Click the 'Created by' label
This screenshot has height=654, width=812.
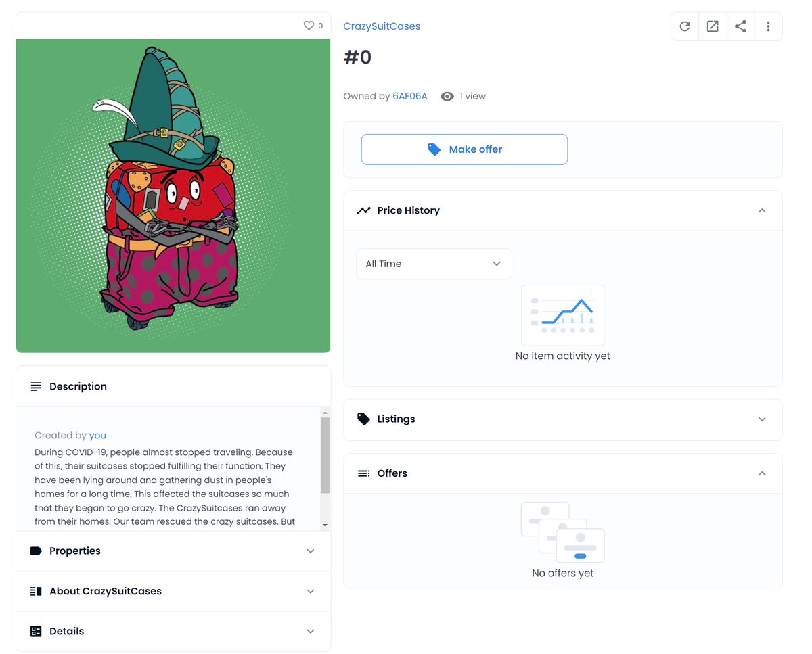[x=60, y=436]
